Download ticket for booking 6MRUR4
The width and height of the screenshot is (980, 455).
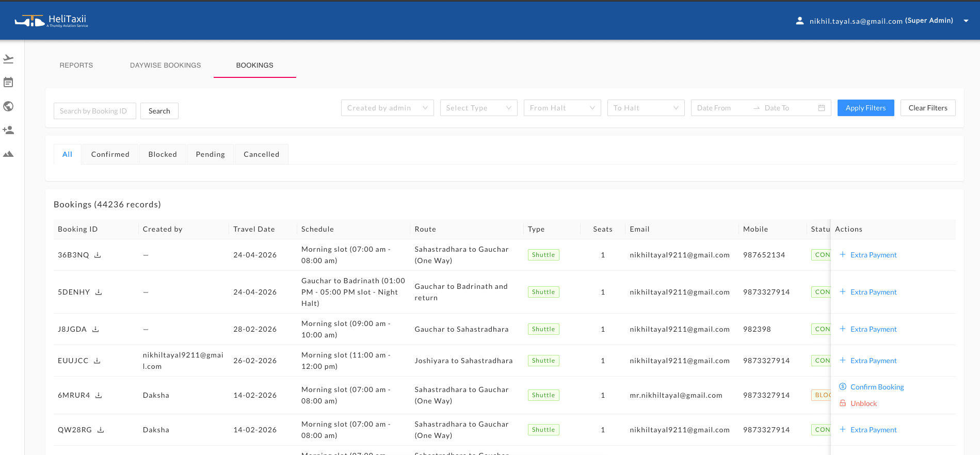tap(99, 395)
